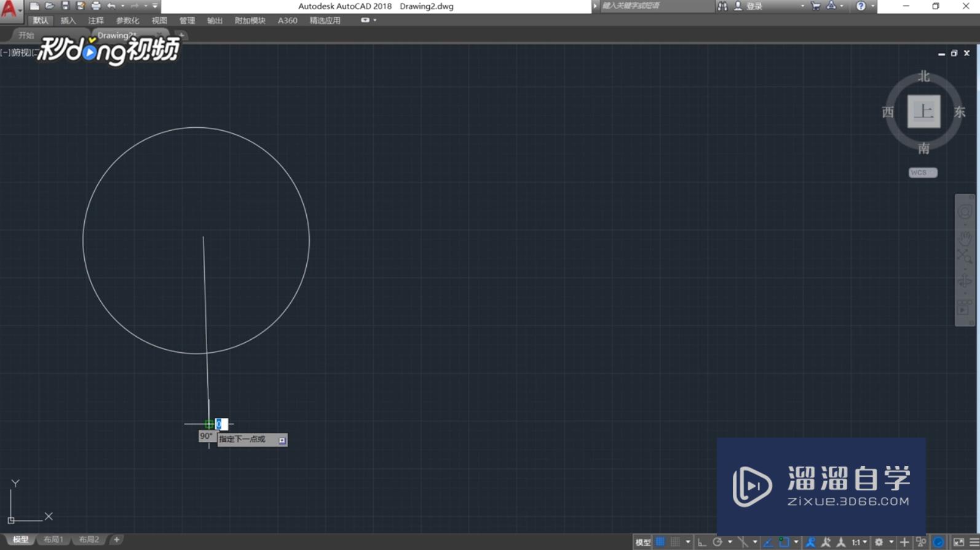The image size is (980, 550).
Task: Toggle 2D object snap
Action: point(784,542)
